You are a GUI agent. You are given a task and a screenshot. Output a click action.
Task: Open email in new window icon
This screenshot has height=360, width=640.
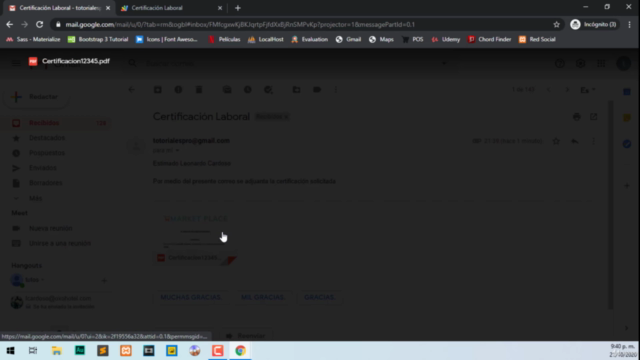tap(594, 117)
